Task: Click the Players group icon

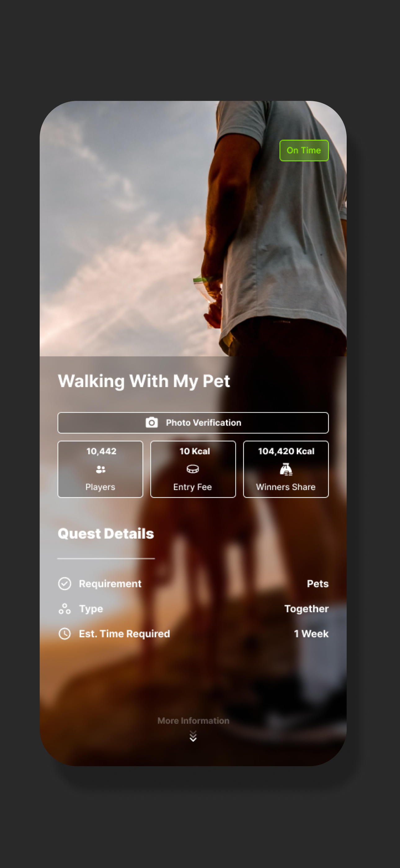Action: 101,469
